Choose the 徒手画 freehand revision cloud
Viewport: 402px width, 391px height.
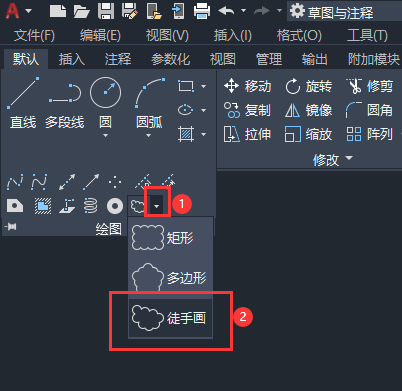point(170,318)
